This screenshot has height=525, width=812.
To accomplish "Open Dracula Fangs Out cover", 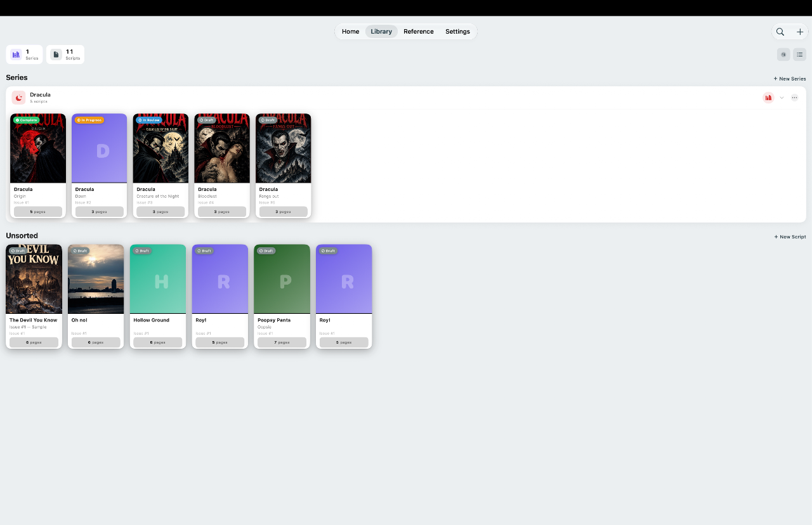I will click(284, 148).
